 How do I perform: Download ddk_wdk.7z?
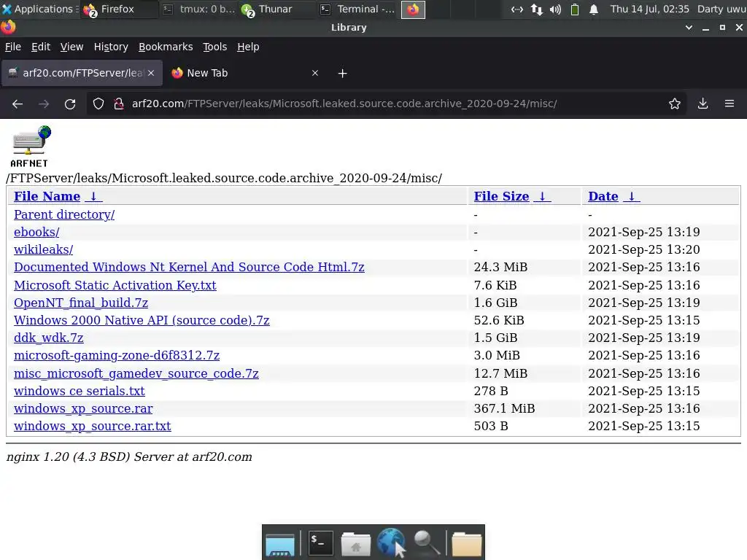[x=49, y=338]
